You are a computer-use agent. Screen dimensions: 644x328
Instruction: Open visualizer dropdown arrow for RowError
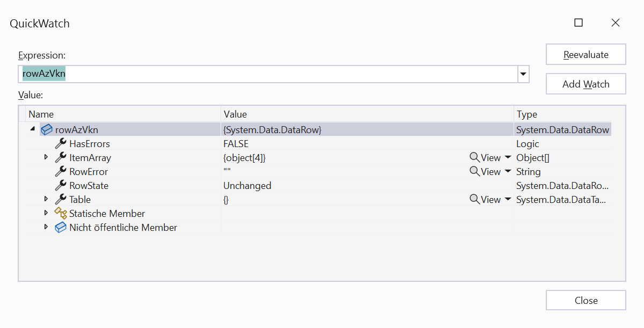(508, 171)
